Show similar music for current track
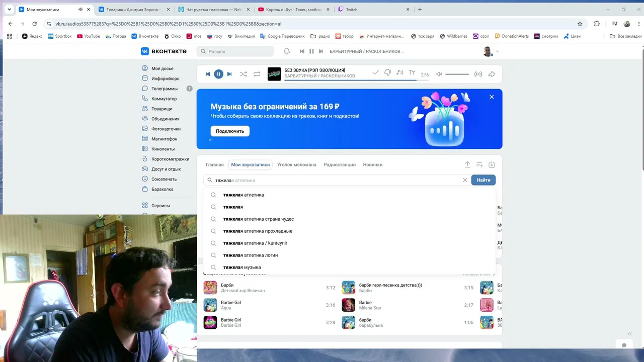 (399, 73)
